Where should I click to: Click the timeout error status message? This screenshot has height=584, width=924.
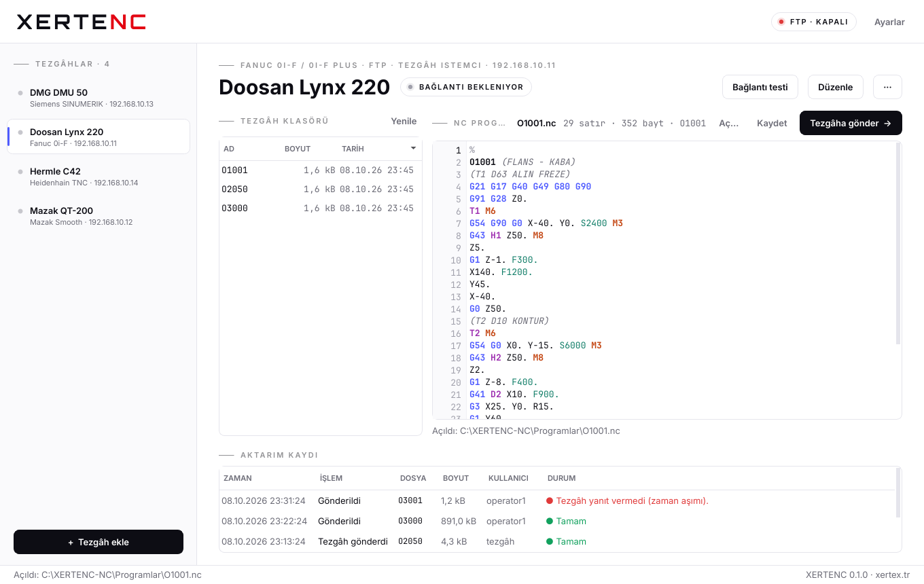click(x=628, y=500)
